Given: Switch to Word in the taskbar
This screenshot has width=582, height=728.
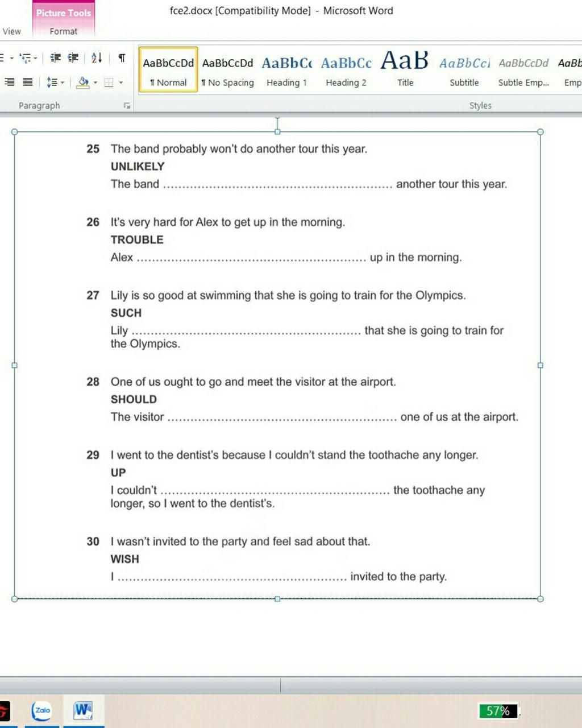Looking at the screenshot, I should coord(83,710).
